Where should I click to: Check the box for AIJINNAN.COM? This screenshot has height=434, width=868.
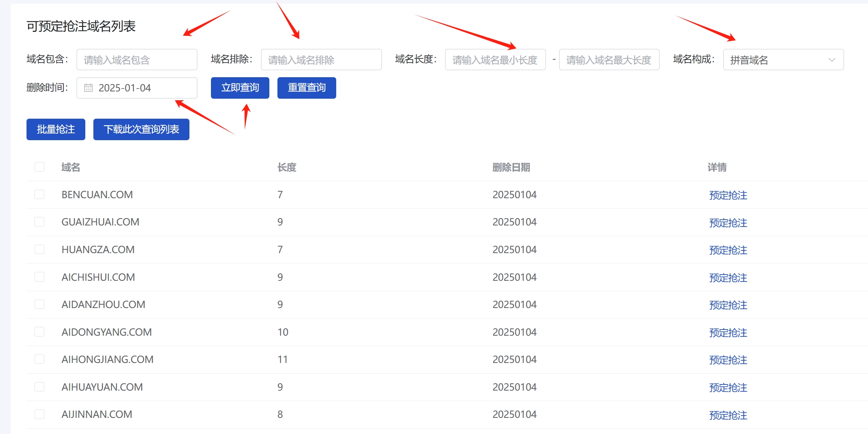click(x=39, y=414)
